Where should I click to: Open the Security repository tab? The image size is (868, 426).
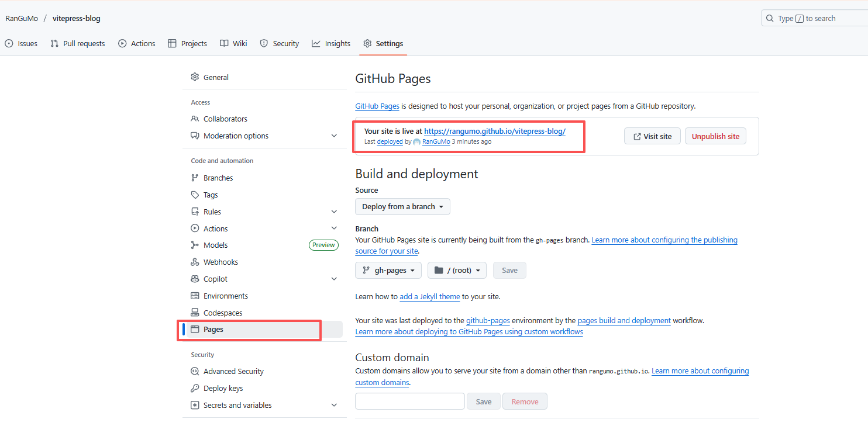pos(280,43)
